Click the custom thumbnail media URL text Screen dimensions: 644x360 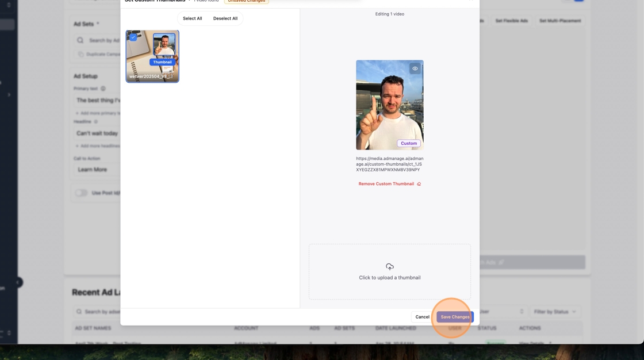coord(390,164)
